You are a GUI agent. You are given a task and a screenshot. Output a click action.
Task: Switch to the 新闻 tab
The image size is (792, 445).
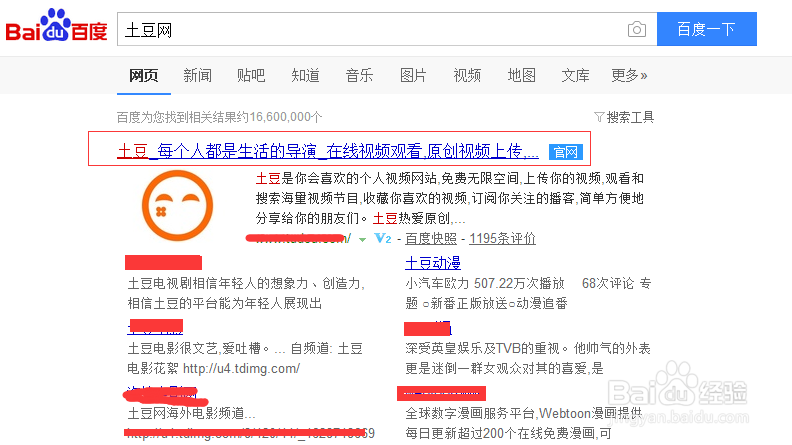coord(197,76)
